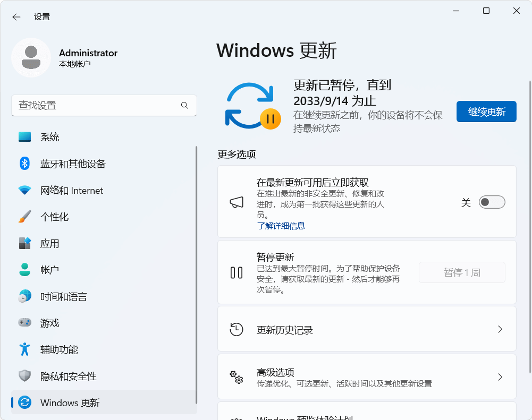Viewport: 532px width, 420px height.
Task: Open 高级选项 card
Action: 367,377
